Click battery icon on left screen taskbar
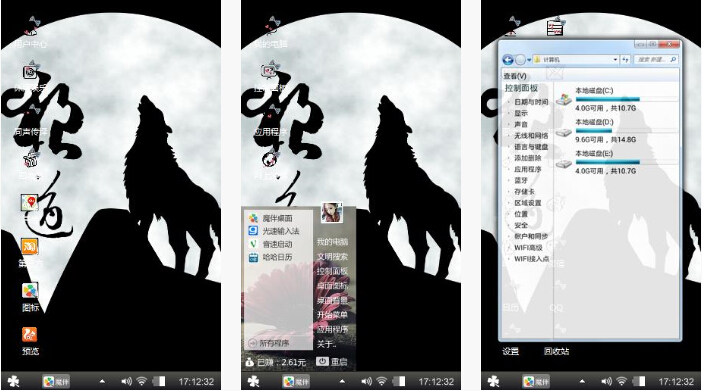 click(159, 382)
